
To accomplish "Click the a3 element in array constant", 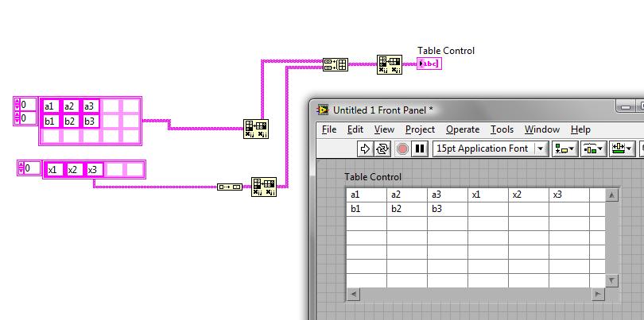I will [91, 106].
